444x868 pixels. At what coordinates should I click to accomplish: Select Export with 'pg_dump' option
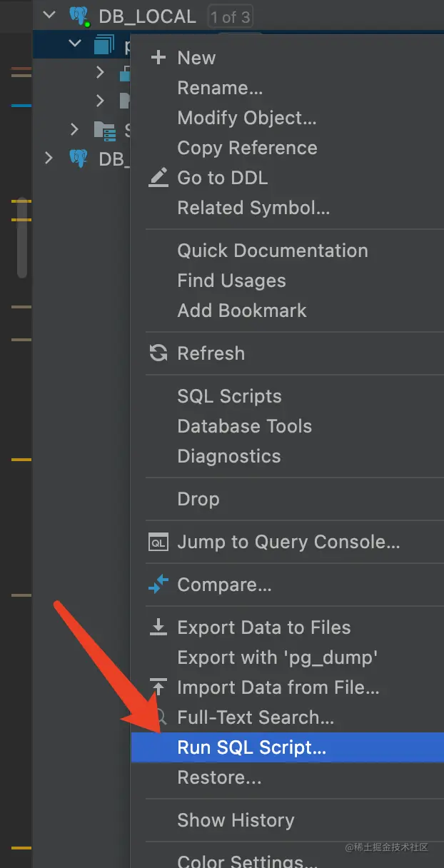click(x=277, y=657)
